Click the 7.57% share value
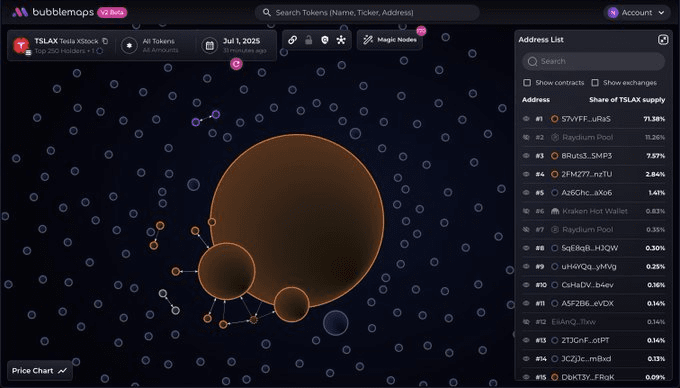680x388 pixels. pos(656,156)
